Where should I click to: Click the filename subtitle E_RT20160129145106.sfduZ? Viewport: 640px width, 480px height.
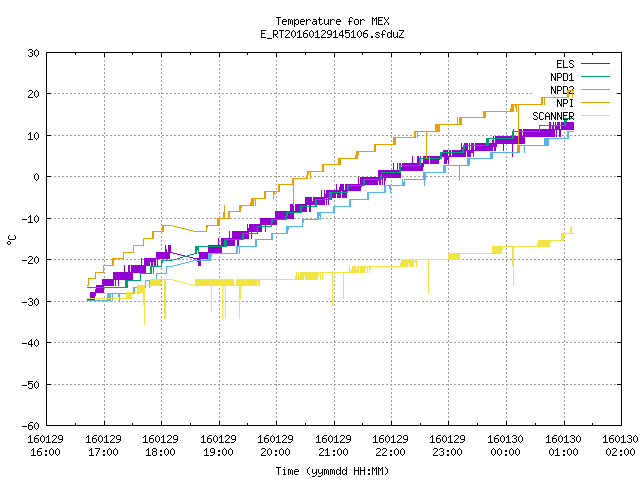pyautogui.click(x=332, y=34)
